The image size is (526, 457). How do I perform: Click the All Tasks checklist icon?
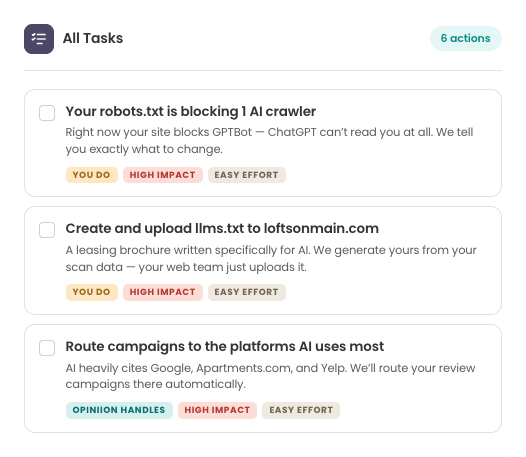pyautogui.click(x=39, y=39)
